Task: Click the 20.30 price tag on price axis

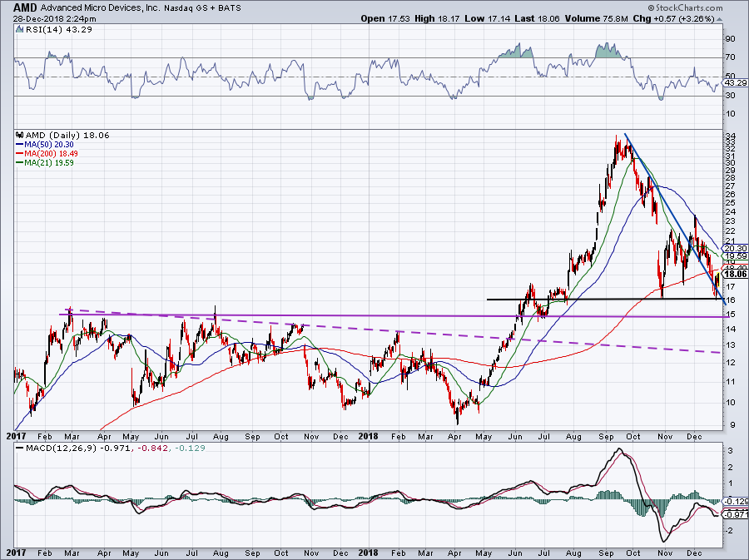Action: pos(736,248)
